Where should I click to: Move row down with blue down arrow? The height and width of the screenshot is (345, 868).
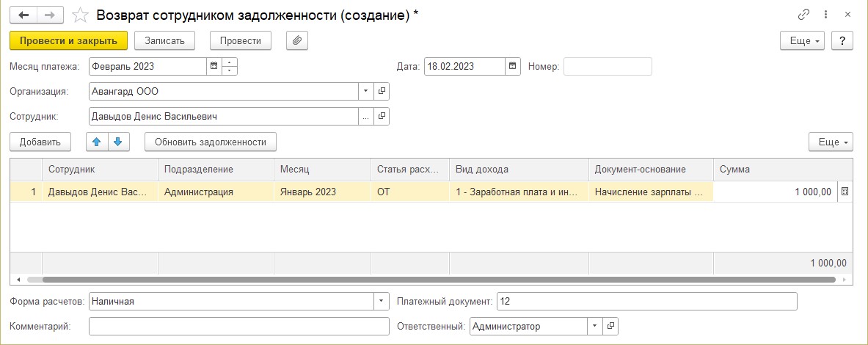[118, 142]
